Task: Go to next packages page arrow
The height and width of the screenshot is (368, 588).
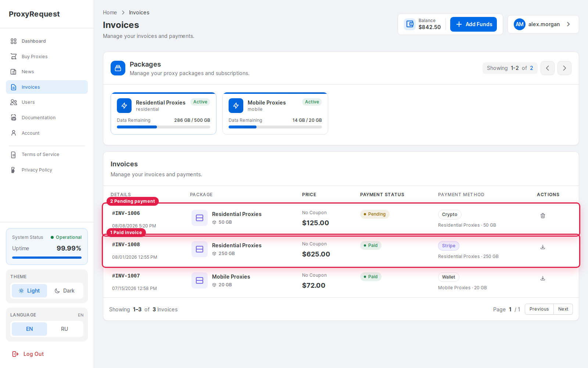Action: (564, 68)
